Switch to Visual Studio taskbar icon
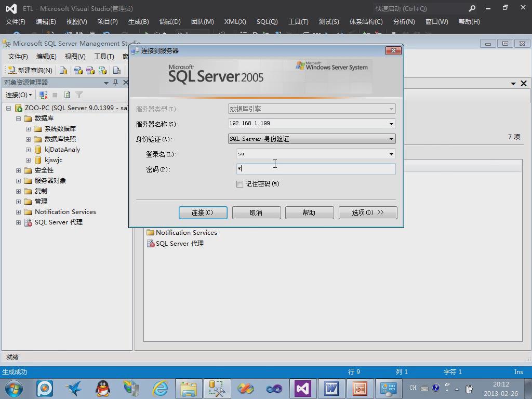Screen dimensions: 532x399 [303, 389]
